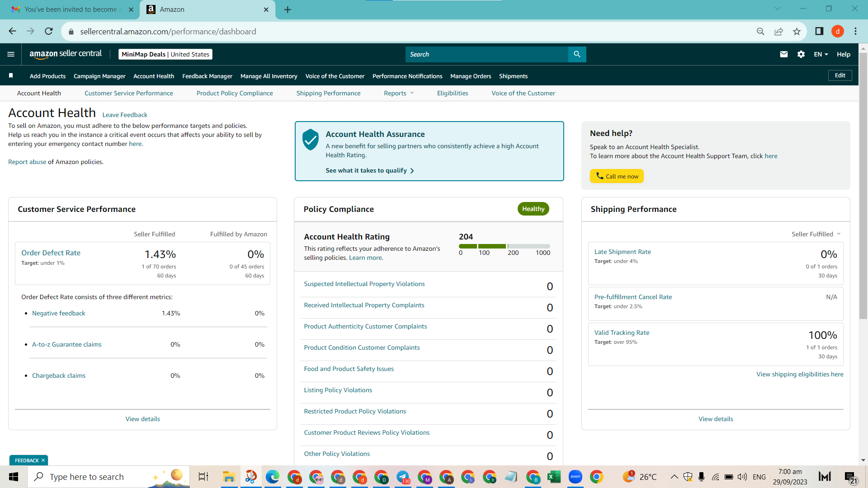
Task: Open Manage All Inventory menu item
Action: (269, 76)
